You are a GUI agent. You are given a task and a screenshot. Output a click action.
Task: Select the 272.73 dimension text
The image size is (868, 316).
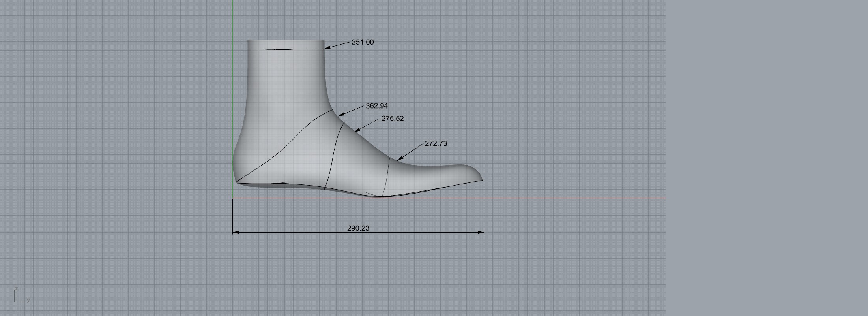(x=436, y=144)
